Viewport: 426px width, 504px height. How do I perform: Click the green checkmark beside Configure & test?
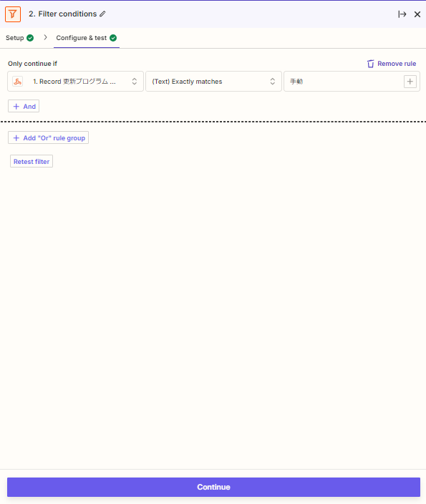tap(113, 38)
